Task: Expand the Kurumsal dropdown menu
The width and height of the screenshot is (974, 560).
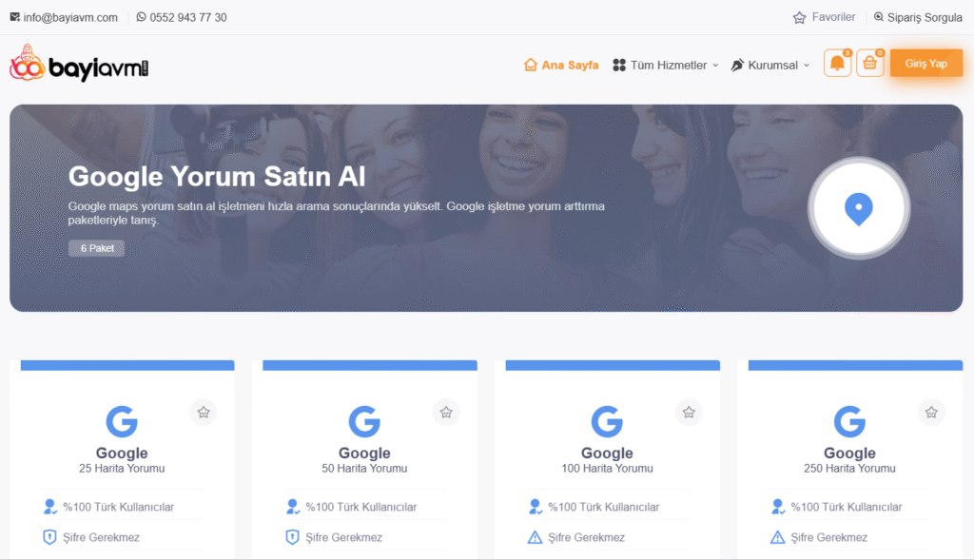Action: [770, 65]
